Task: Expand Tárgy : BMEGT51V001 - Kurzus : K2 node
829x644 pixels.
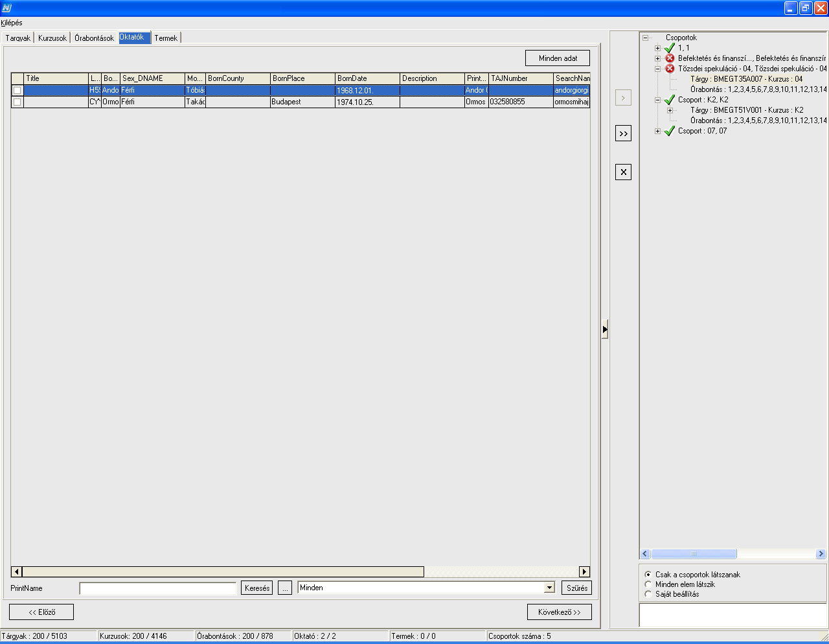Action: 670,110
